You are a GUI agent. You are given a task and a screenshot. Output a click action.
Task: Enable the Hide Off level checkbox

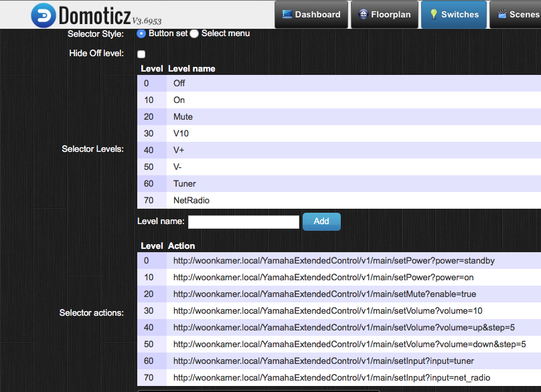point(141,54)
